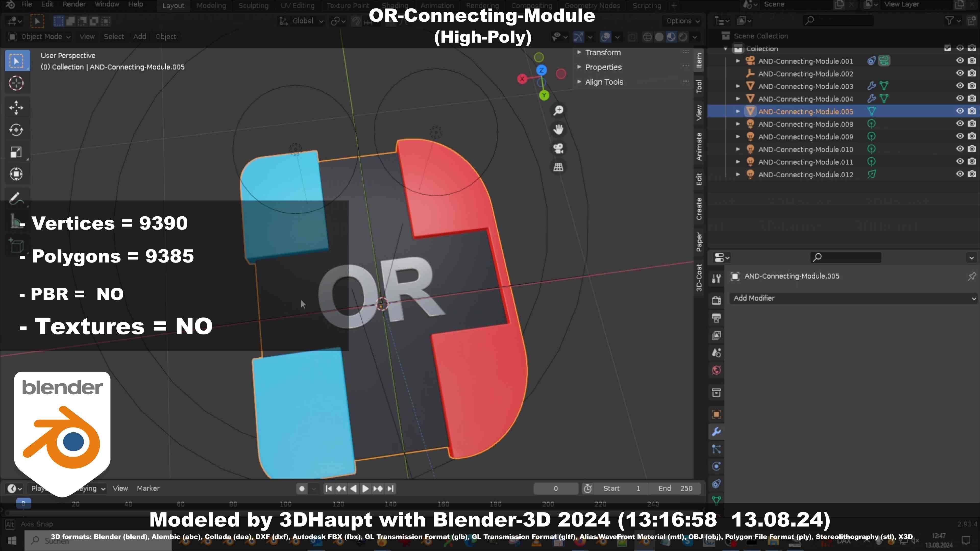Expand AND-Connecting-Module.004 in outliner
980x551 pixels.
coord(738,99)
